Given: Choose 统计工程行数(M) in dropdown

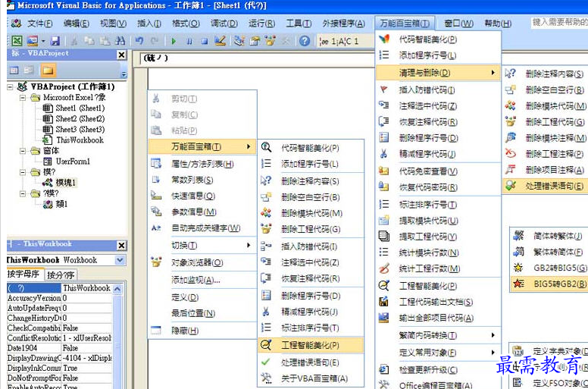Looking at the screenshot, I should (438, 268).
